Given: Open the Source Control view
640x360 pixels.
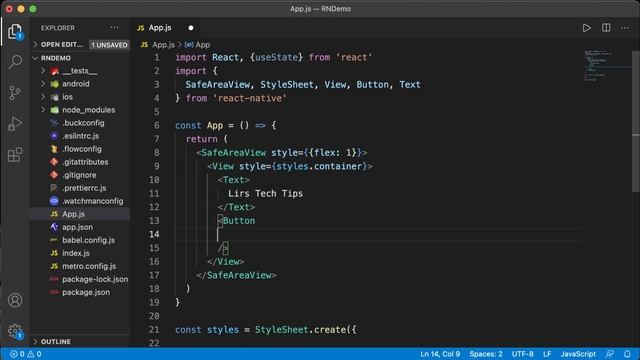Looking at the screenshot, I should (15, 93).
